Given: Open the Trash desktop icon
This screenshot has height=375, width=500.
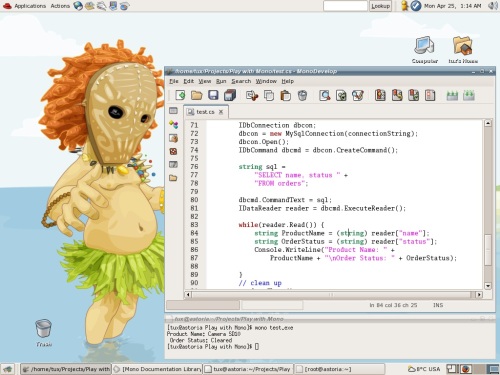Looking at the screenshot, I should 44,333.
